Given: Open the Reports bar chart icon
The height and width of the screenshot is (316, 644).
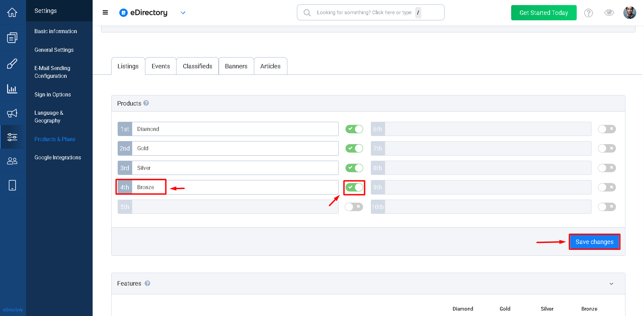Looking at the screenshot, I should tap(12, 89).
